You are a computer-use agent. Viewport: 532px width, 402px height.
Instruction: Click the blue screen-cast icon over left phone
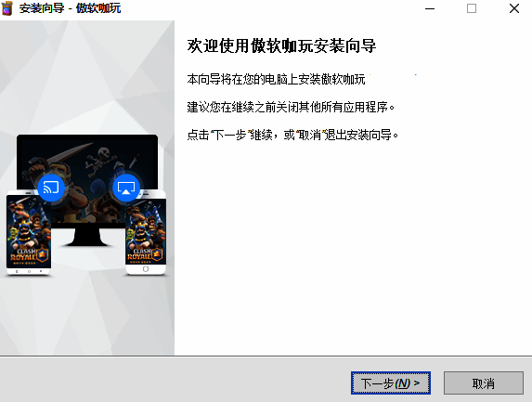pyautogui.click(x=51, y=188)
